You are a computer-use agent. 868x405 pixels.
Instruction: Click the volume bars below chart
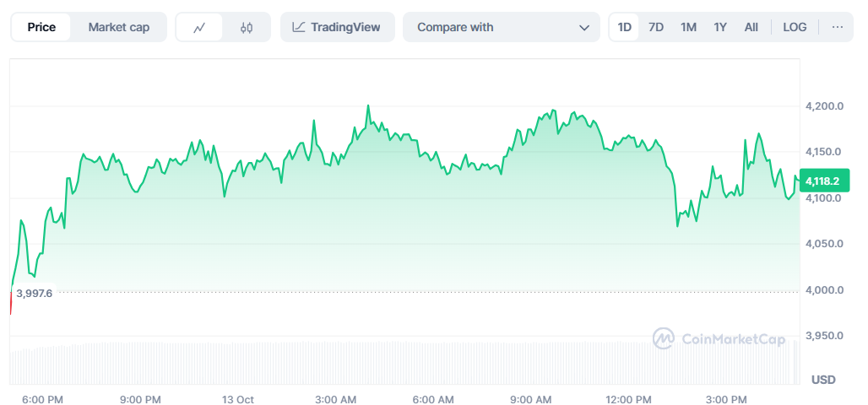coord(405,363)
